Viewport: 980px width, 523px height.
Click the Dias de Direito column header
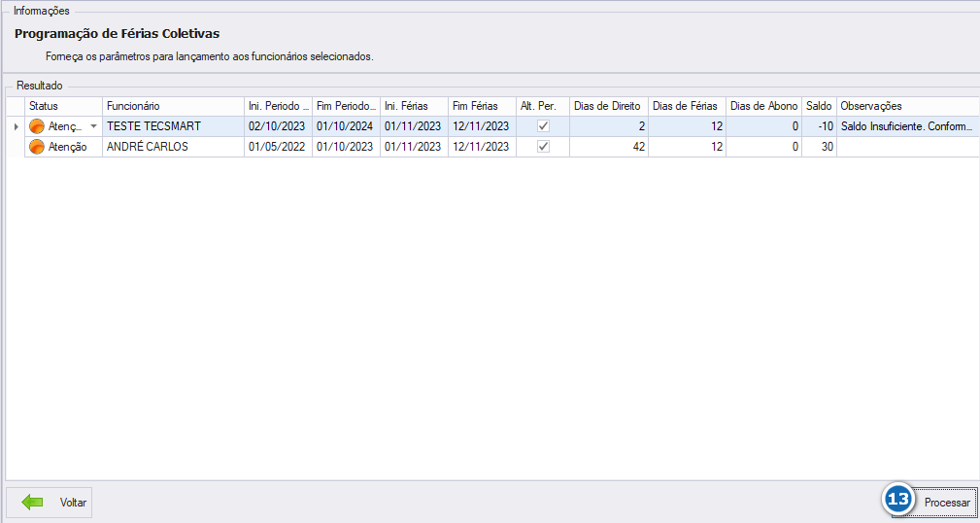click(x=609, y=106)
